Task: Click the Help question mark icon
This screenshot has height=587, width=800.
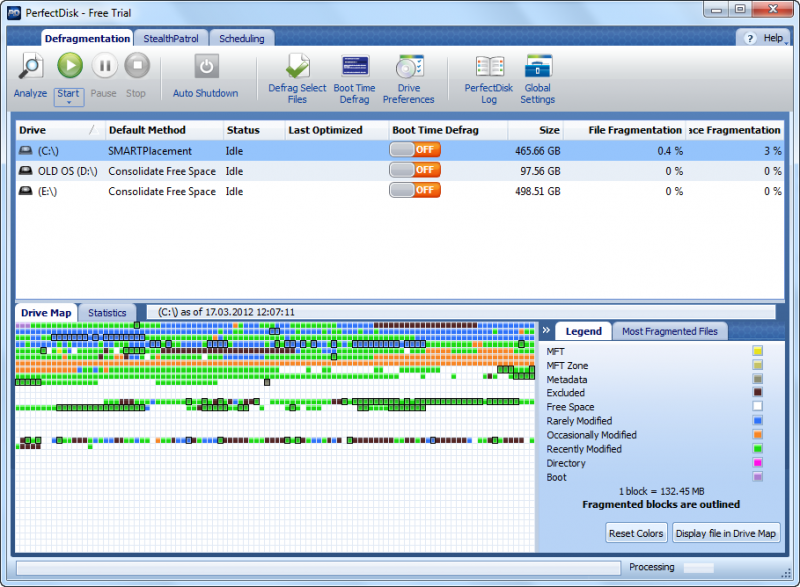Action: point(750,38)
